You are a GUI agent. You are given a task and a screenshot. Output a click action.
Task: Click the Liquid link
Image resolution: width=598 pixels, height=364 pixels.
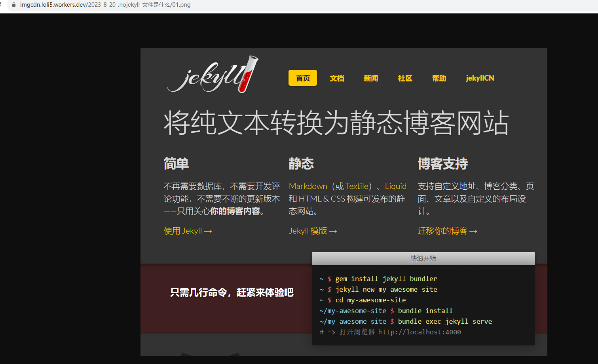pos(396,186)
